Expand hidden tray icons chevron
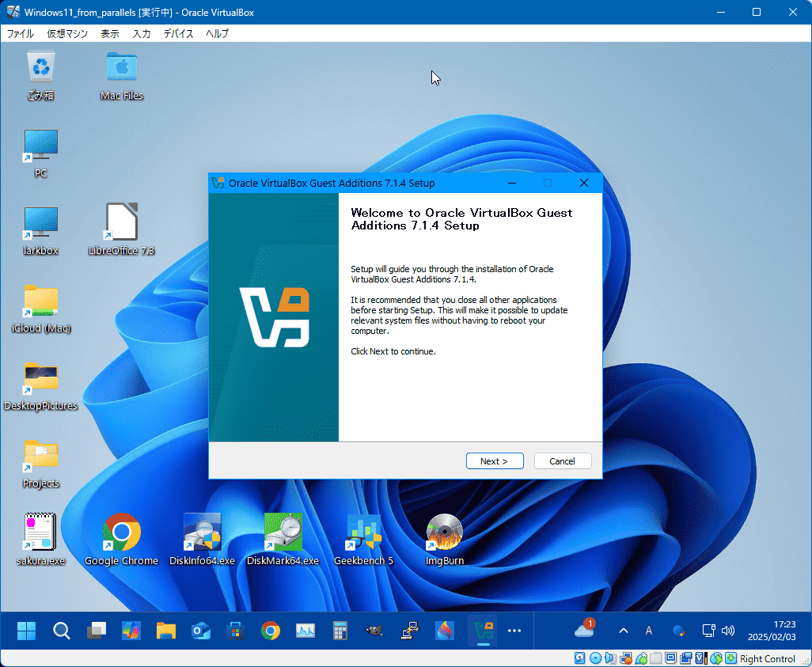 tap(624, 631)
